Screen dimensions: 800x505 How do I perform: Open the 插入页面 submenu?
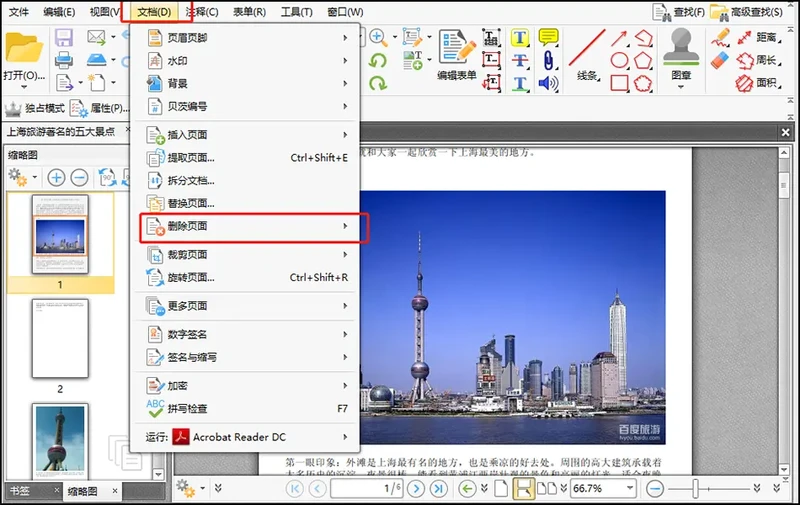(247, 135)
